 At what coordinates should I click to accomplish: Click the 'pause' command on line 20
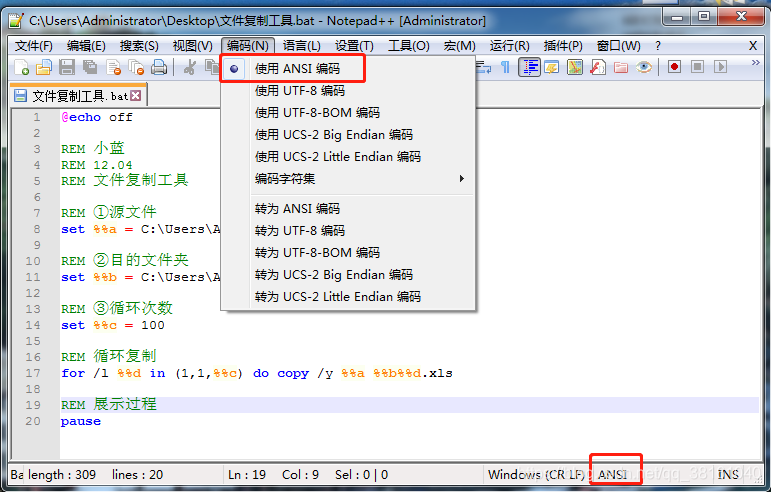point(81,421)
